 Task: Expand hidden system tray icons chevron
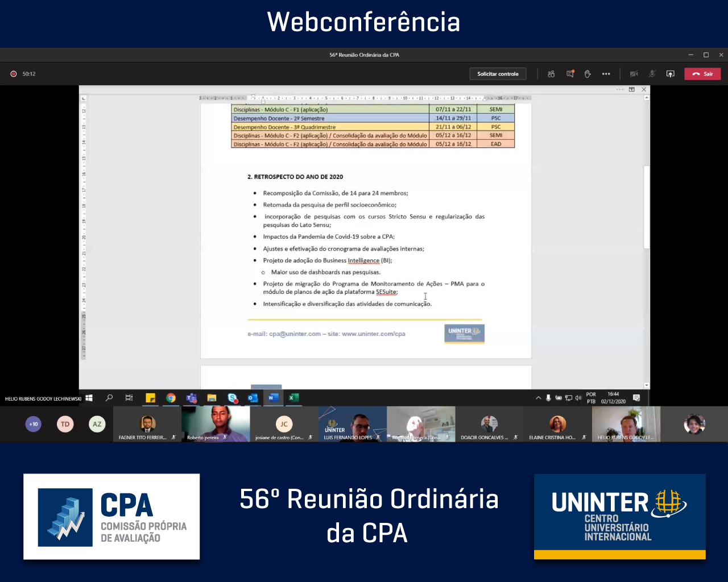click(x=538, y=398)
